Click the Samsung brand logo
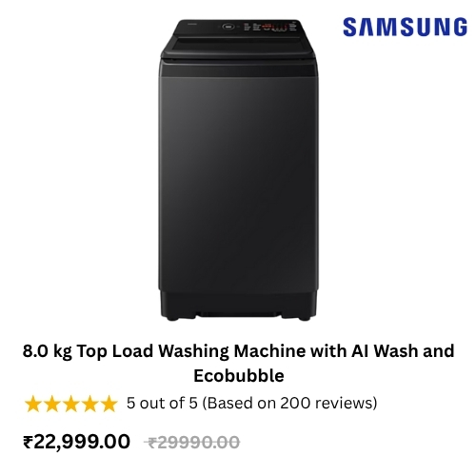This screenshot has height=476, width=476. coord(405,27)
